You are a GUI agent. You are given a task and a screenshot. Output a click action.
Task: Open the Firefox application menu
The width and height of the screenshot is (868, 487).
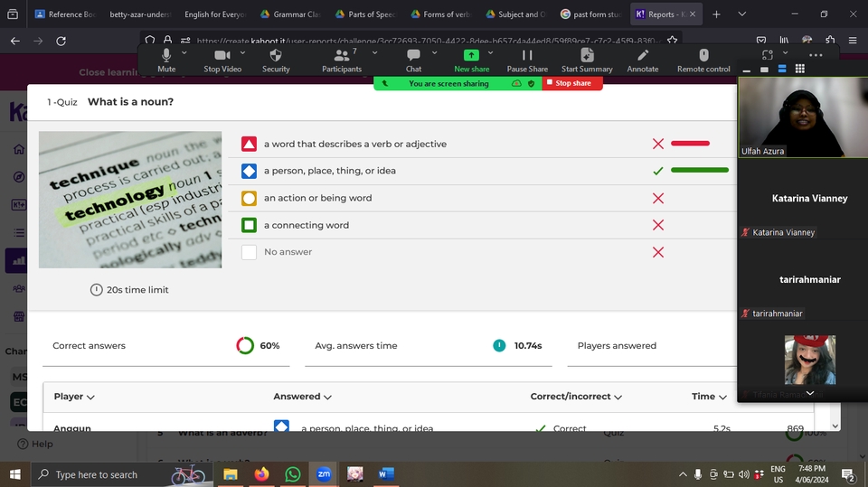point(853,40)
